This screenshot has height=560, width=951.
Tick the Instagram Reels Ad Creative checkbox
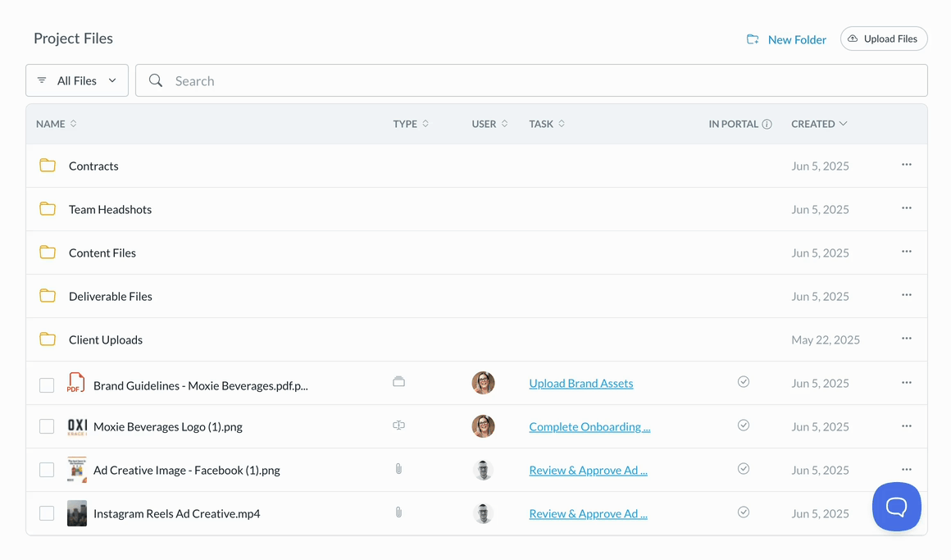[x=47, y=513]
